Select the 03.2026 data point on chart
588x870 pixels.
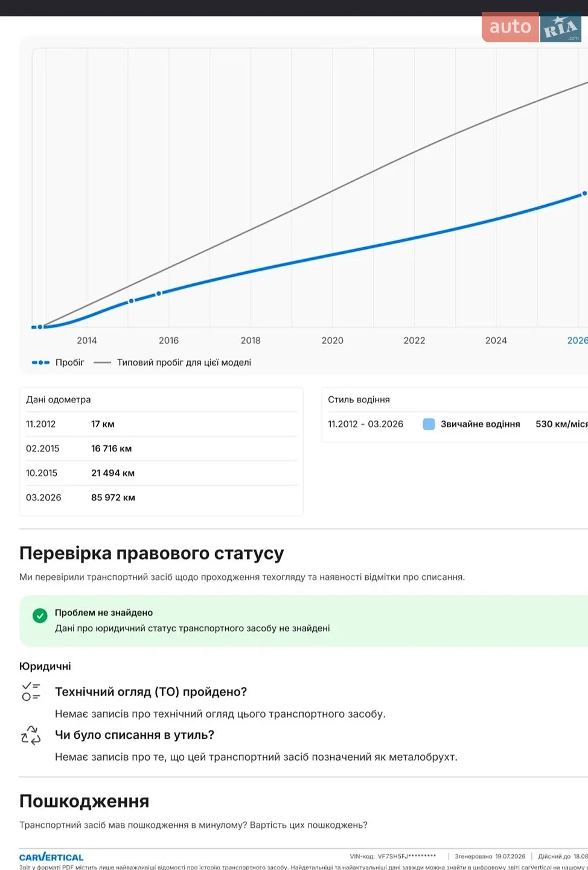point(584,193)
